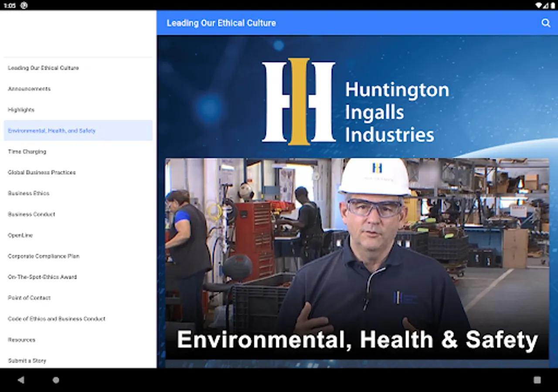Select Point of Contact entry
Image resolution: width=558 pixels, height=392 pixels.
point(29,298)
